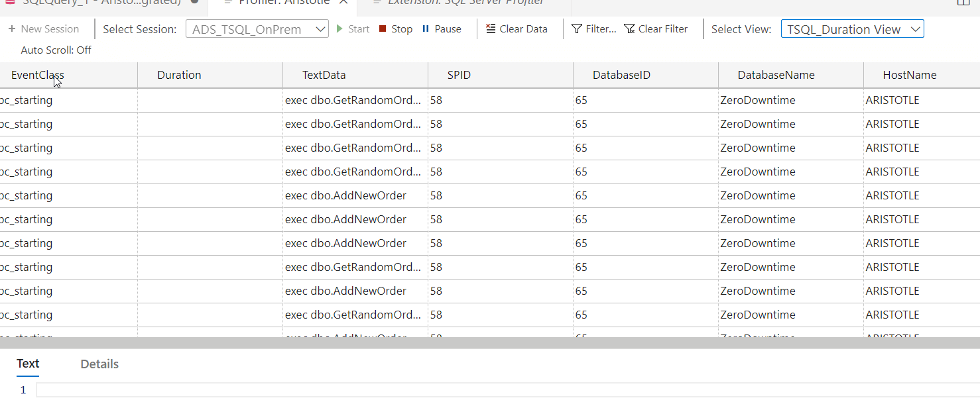The image size is (980, 412).
Task: Switch to the Details tab
Action: click(x=99, y=364)
